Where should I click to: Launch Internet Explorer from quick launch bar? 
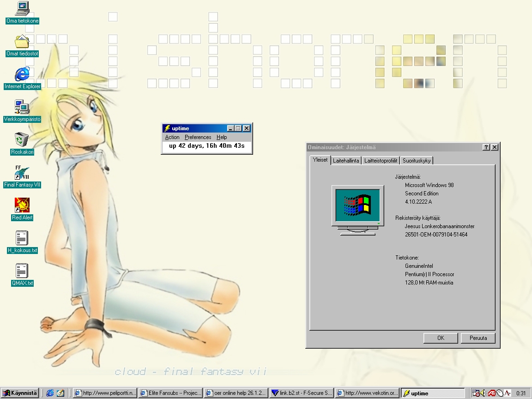[50, 393]
